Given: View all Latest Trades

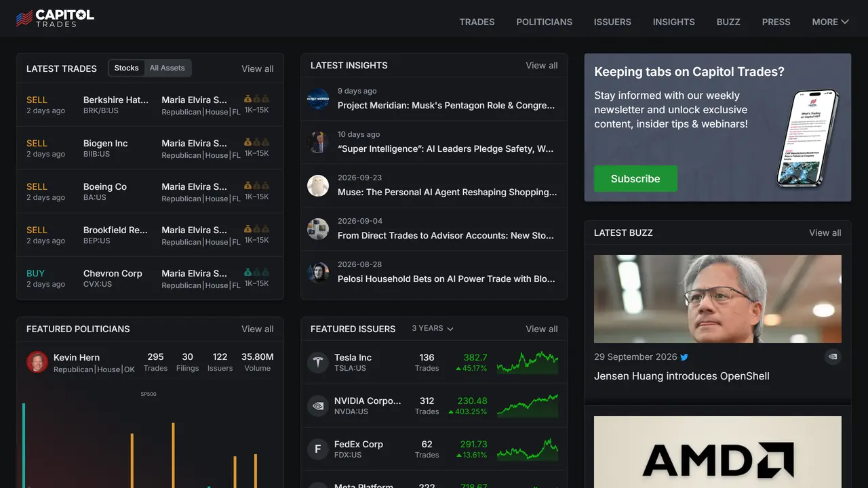Looking at the screenshot, I should [x=258, y=68].
